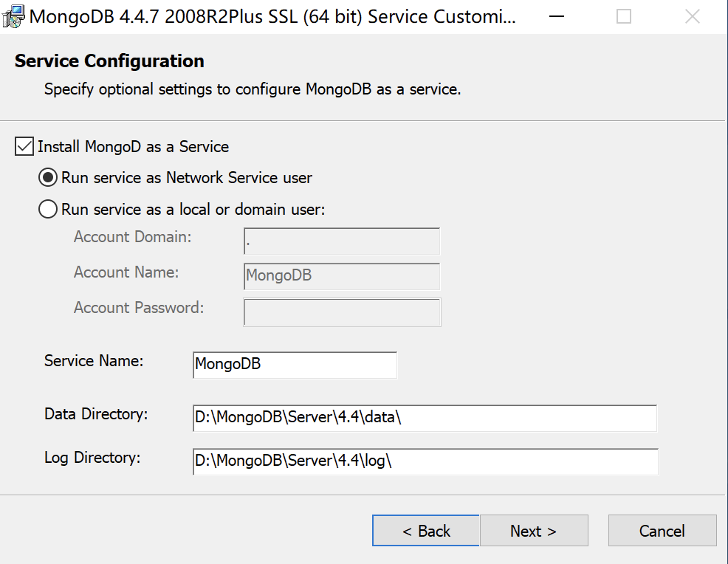The width and height of the screenshot is (728, 564).
Task: Close the installer window
Action: (693, 17)
